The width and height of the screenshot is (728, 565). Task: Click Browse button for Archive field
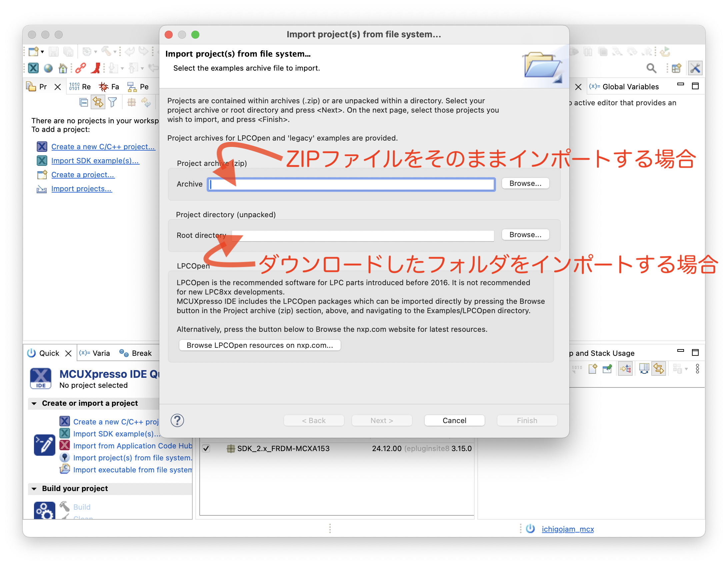point(525,184)
